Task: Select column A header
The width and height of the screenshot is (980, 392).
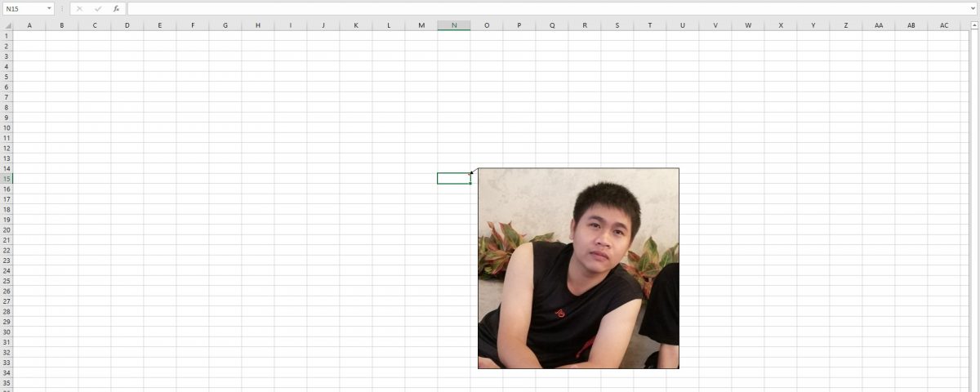Action: click(x=29, y=25)
